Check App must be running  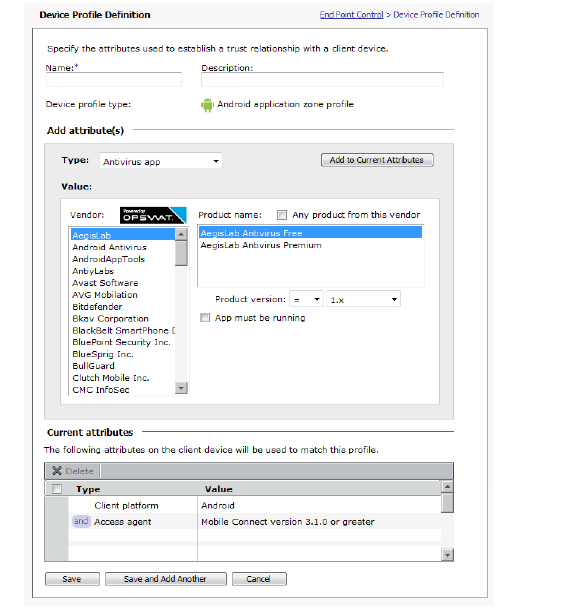tap(205, 318)
